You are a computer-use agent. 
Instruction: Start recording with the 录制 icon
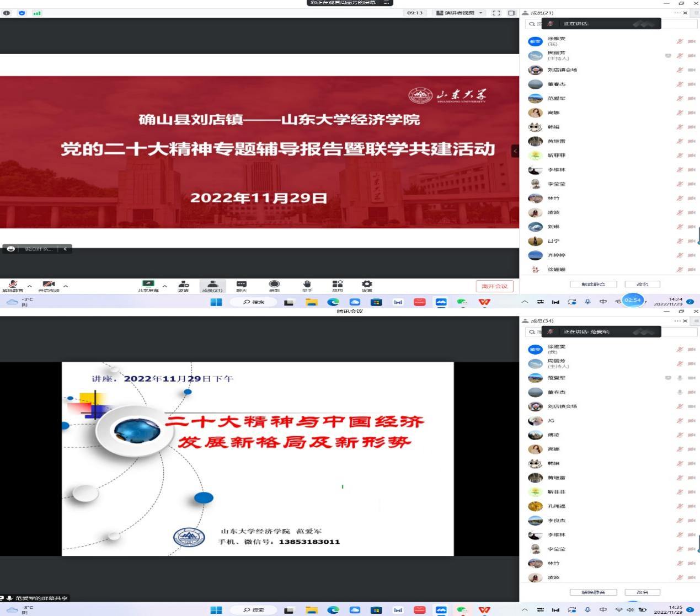[x=274, y=285]
